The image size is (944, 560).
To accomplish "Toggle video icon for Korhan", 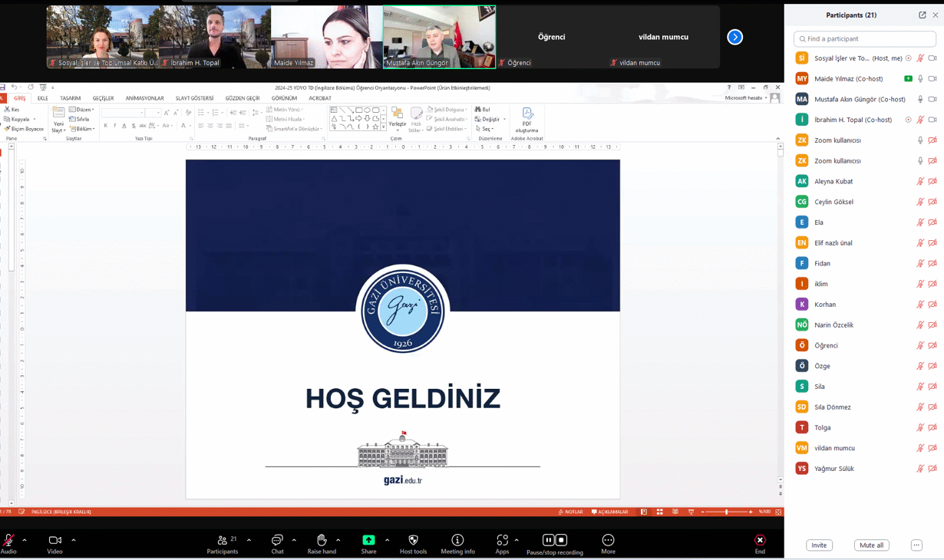I will 932,305.
